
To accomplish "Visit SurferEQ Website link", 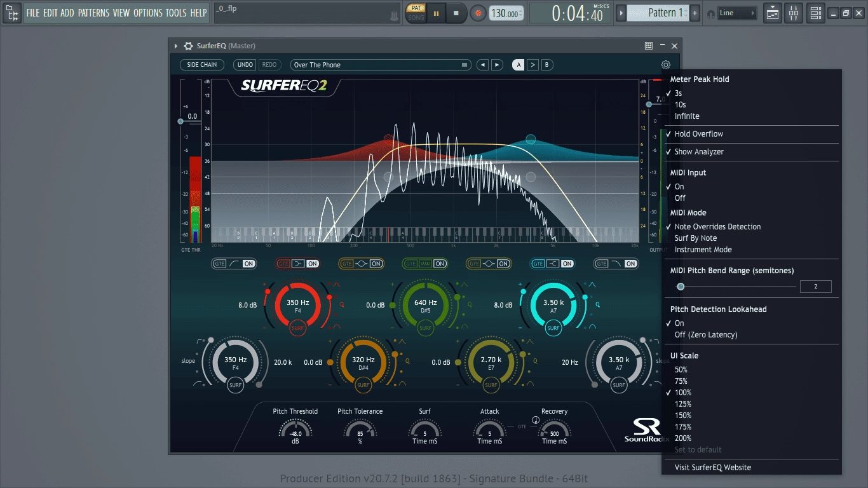I will click(752, 468).
